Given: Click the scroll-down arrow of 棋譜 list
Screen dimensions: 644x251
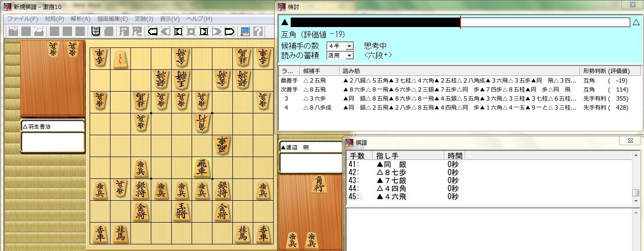Looking at the screenshot, I should click(635, 201).
